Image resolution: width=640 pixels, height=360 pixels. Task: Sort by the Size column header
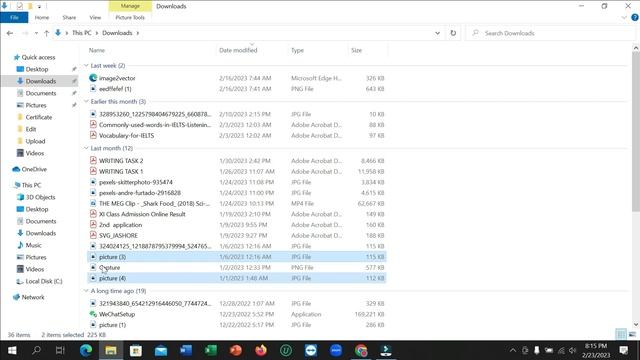click(356, 50)
